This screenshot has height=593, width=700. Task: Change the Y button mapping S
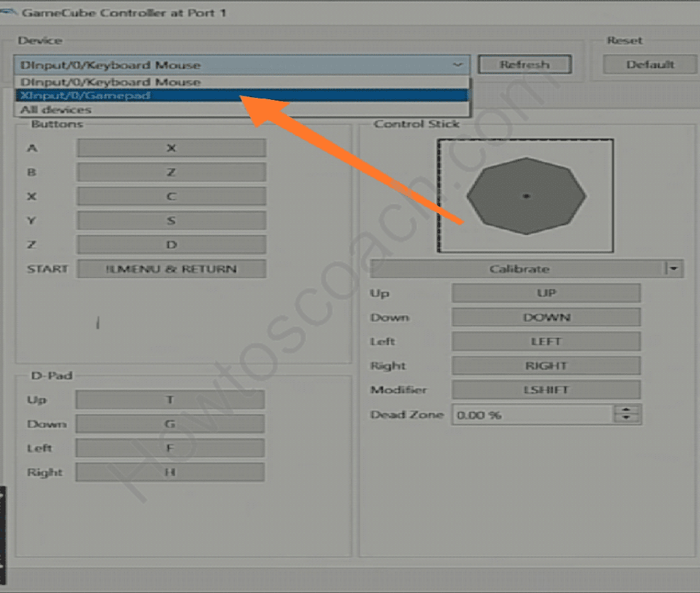tap(172, 221)
